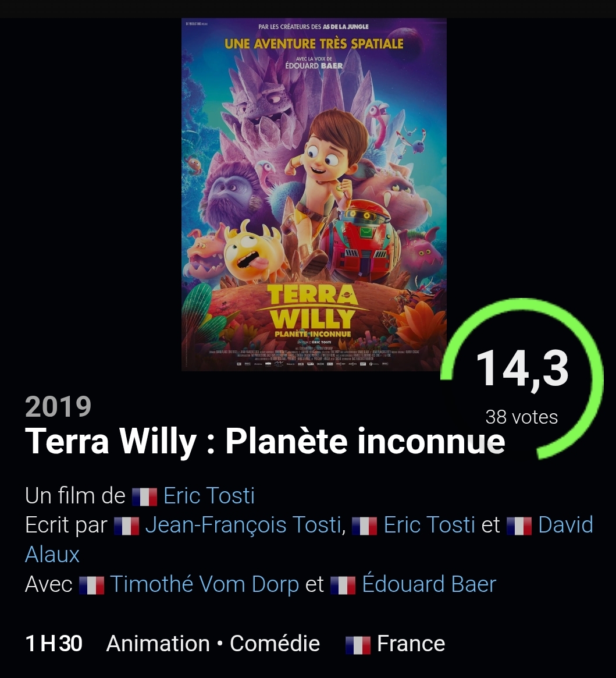Click the flag icon before David
This screenshot has width=616, height=678.
[519, 526]
